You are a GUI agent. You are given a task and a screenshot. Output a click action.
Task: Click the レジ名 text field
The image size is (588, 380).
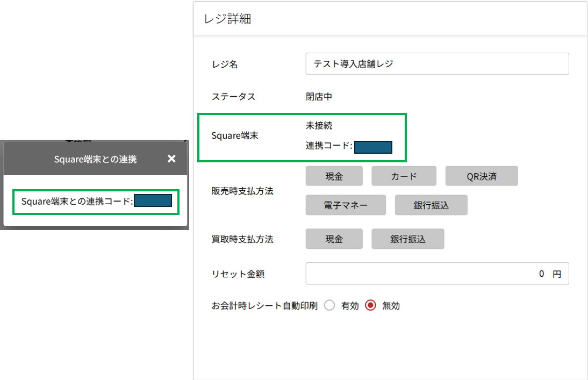click(x=436, y=63)
